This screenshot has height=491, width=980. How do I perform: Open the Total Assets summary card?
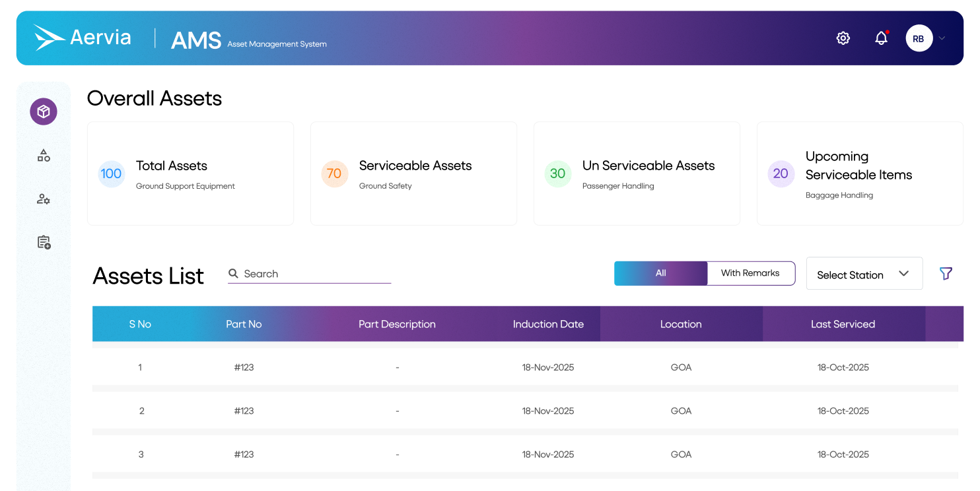pyautogui.click(x=190, y=173)
